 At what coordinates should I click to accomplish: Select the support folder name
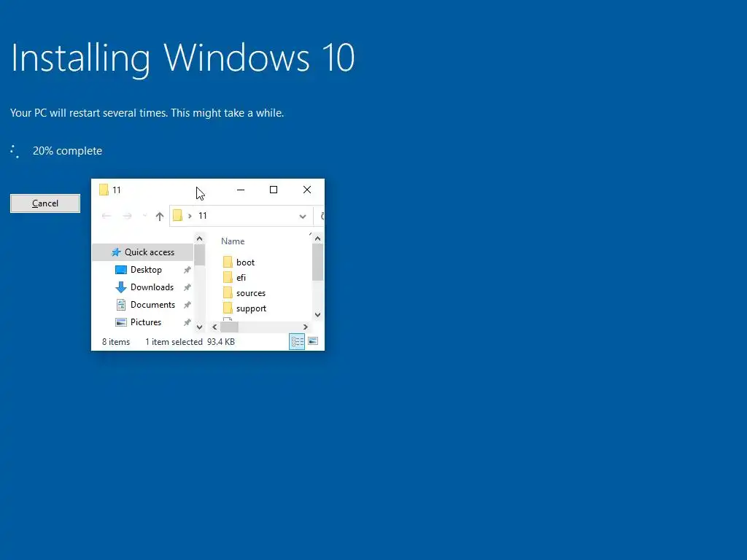(x=251, y=308)
